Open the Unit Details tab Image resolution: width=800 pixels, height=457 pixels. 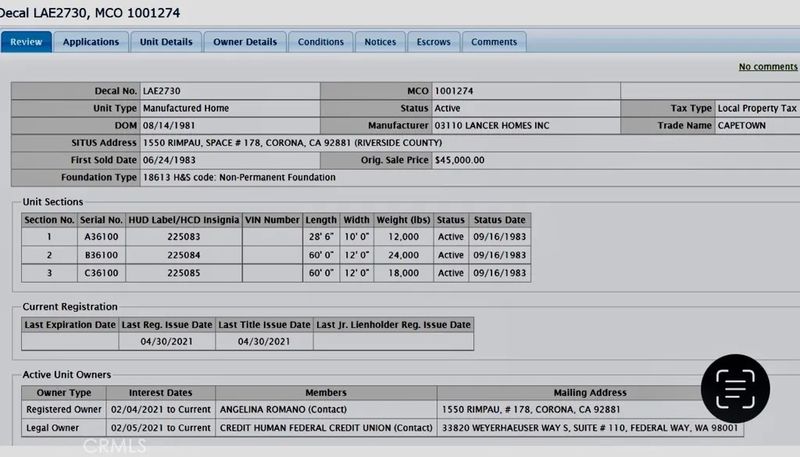pyautogui.click(x=166, y=42)
